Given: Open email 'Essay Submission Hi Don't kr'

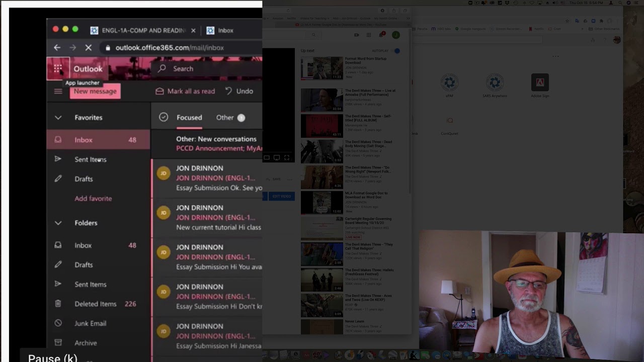Looking at the screenshot, I should (x=207, y=297).
